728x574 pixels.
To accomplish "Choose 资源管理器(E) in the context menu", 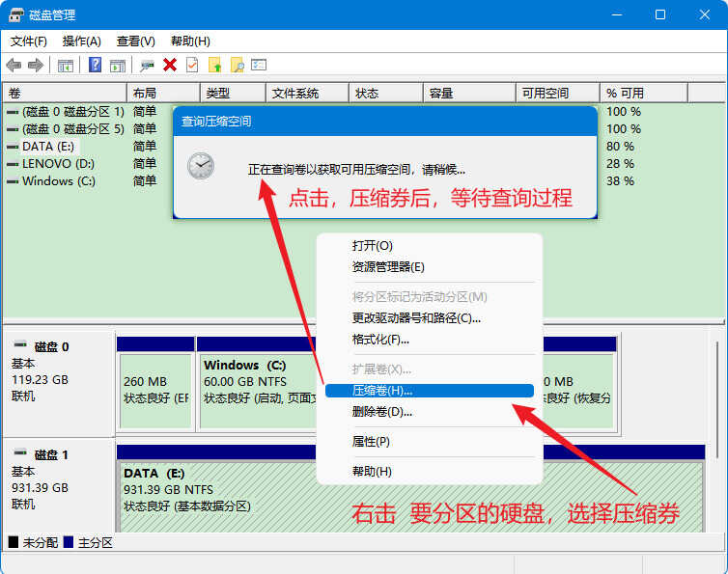I will point(430,267).
